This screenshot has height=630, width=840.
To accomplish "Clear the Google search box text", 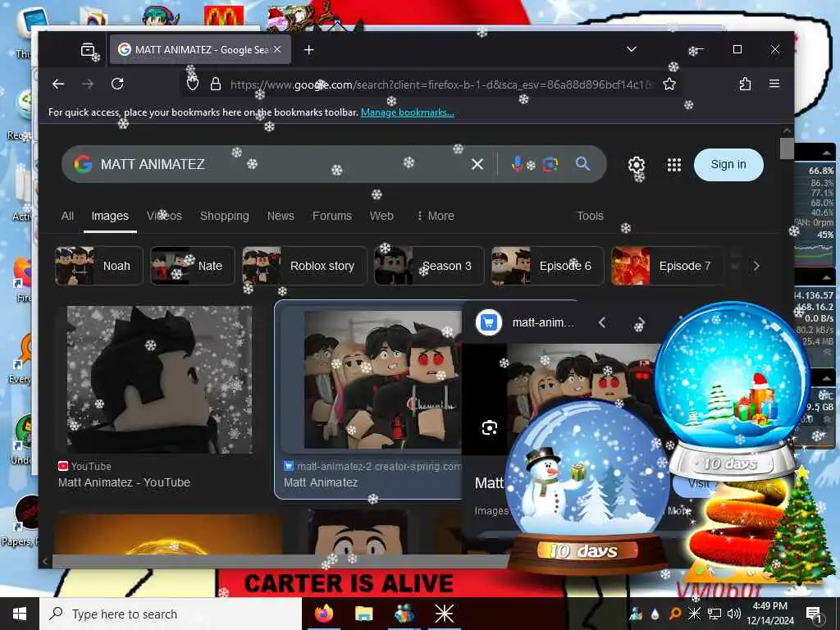I will tap(477, 164).
